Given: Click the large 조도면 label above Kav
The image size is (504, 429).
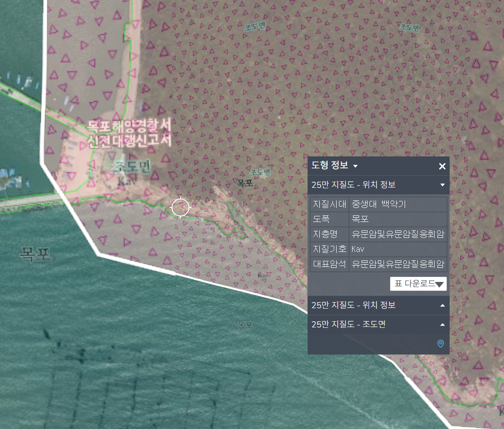Looking at the screenshot, I should (132, 167).
